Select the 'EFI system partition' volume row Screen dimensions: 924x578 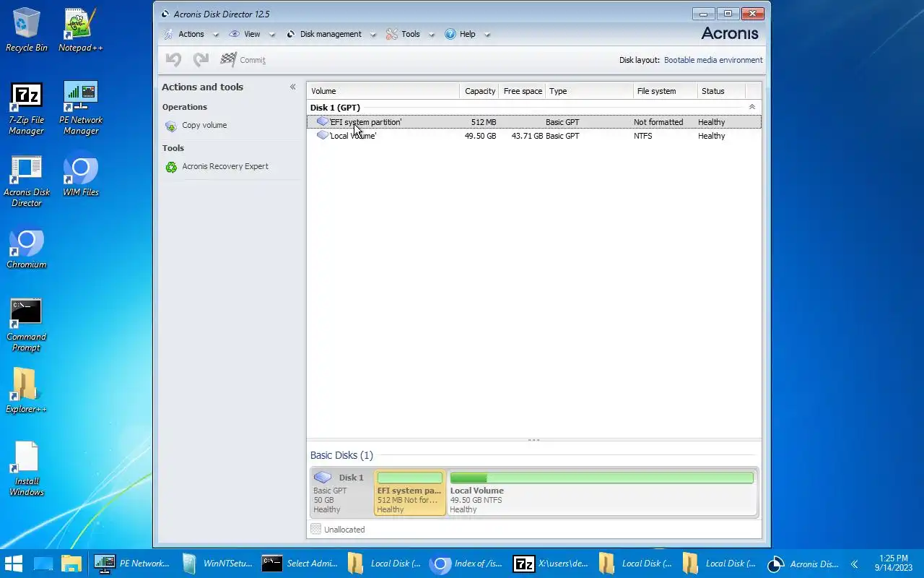[534, 122]
